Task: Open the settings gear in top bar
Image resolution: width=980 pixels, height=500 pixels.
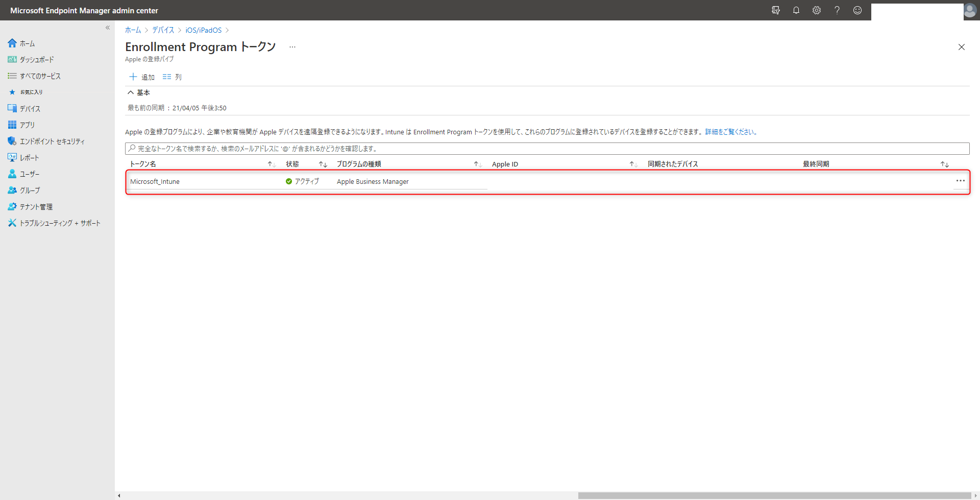Action: (x=816, y=10)
